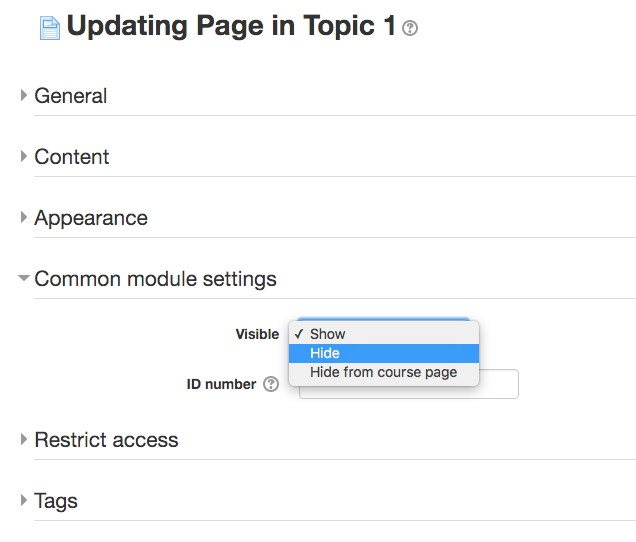The height and width of the screenshot is (542, 636).
Task: Choose Hide option in Visible list
Action: pos(384,353)
